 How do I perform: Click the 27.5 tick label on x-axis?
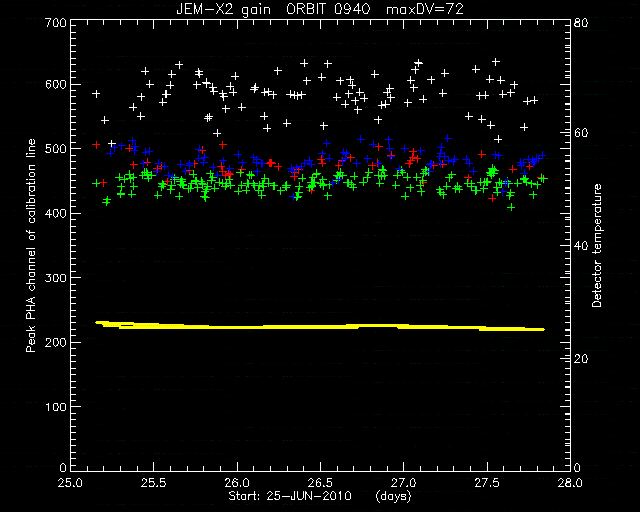487,483
